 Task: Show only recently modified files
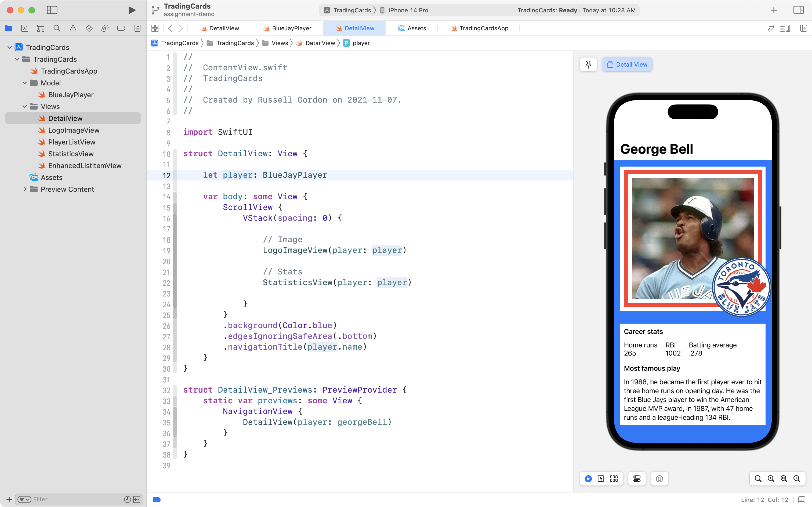pyautogui.click(x=127, y=499)
